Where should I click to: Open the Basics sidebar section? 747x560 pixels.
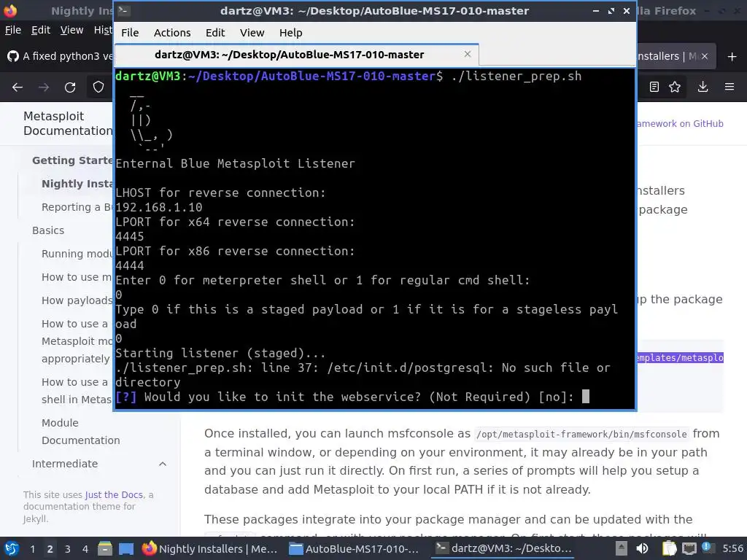[48, 230]
